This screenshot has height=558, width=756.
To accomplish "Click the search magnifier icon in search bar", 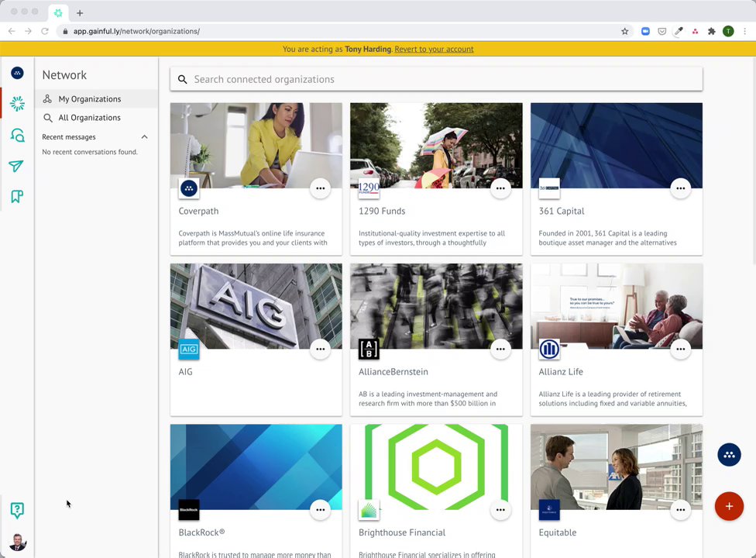I will click(x=182, y=80).
